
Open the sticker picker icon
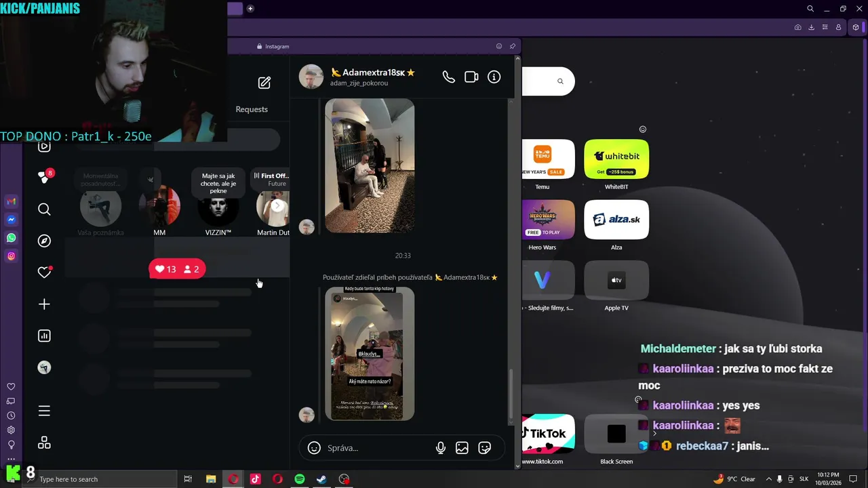coord(485,448)
